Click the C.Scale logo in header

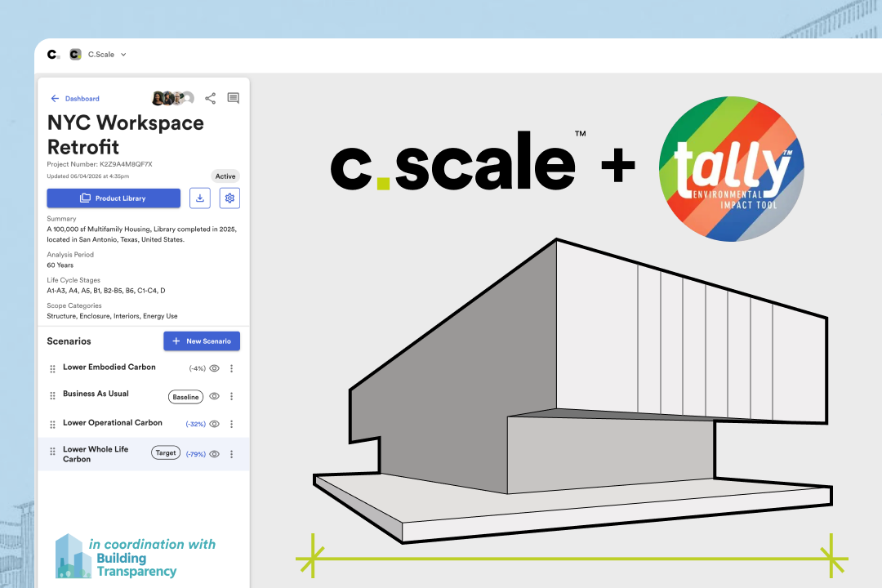tap(53, 55)
